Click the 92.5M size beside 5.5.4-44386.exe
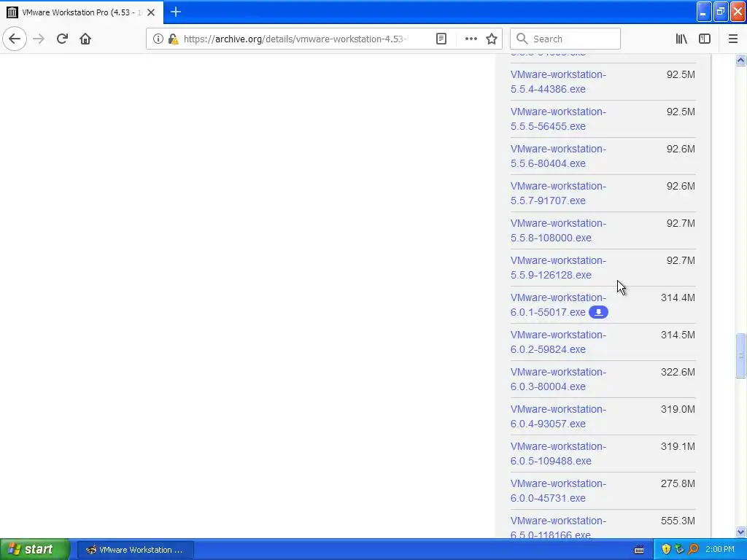The height and width of the screenshot is (560, 747). pyautogui.click(x=681, y=74)
